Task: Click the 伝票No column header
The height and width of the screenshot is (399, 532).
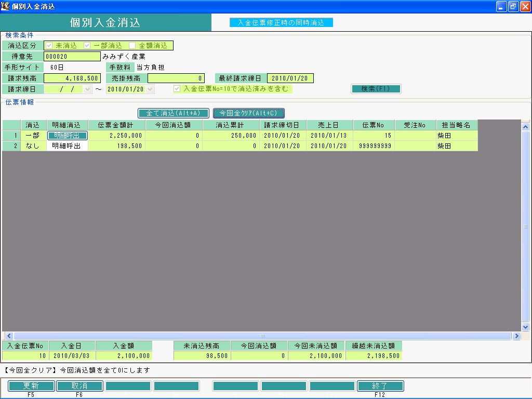Action: click(x=374, y=125)
